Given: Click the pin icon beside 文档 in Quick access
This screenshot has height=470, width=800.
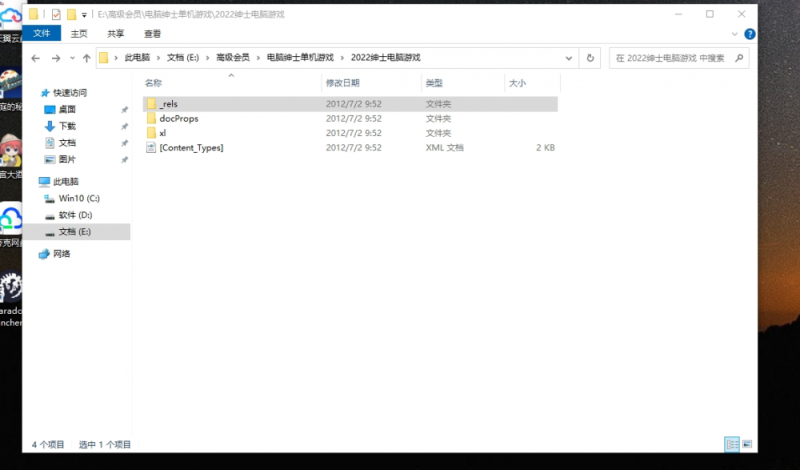Looking at the screenshot, I should [x=124, y=143].
